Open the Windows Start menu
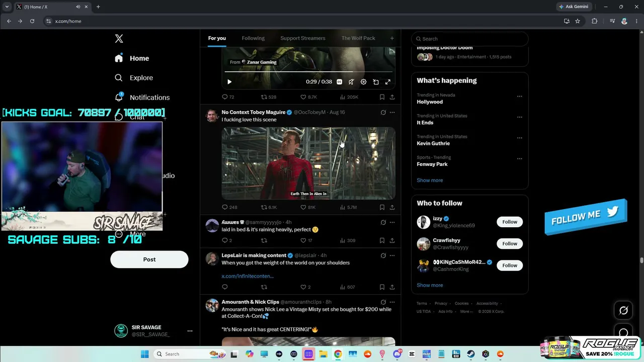This screenshot has width=644, height=362. (x=145, y=354)
